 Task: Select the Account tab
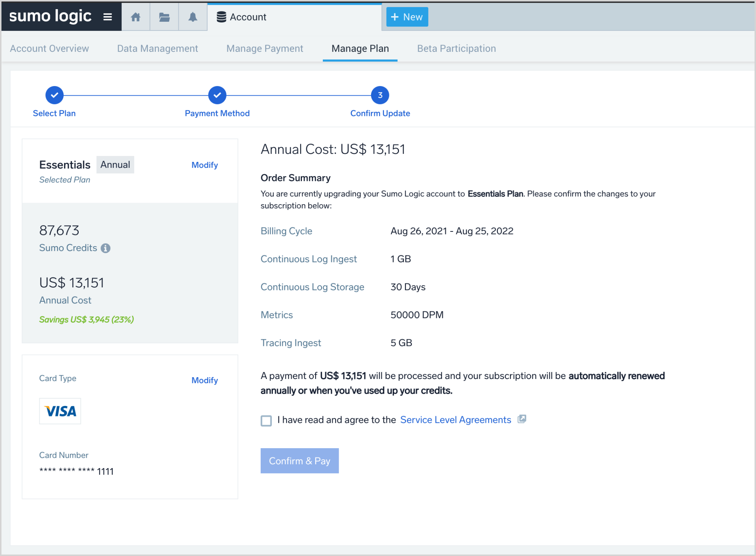click(295, 17)
